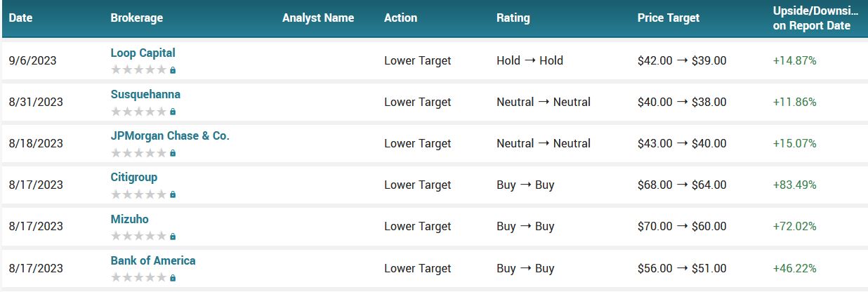Open the Citigroup brokerage link

[134, 177]
